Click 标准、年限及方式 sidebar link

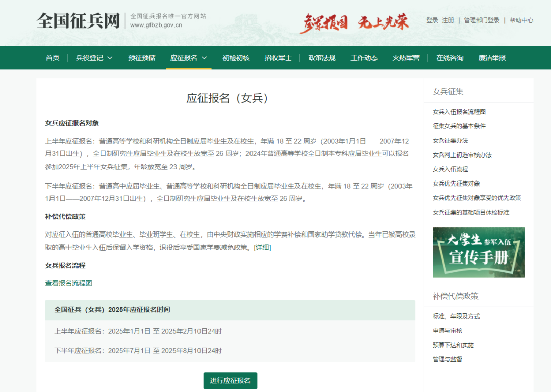click(456, 317)
